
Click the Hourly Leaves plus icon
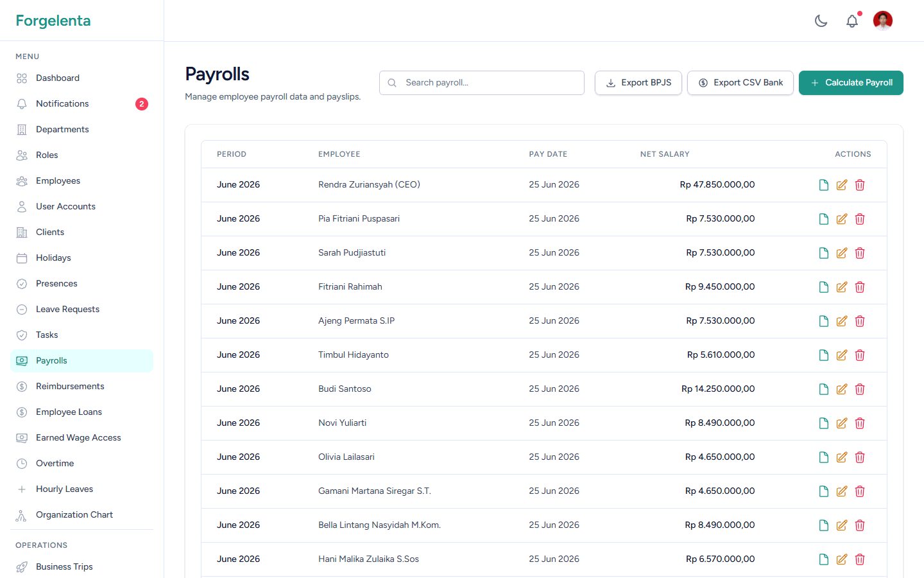pyautogui.click(x=22, y=489)
